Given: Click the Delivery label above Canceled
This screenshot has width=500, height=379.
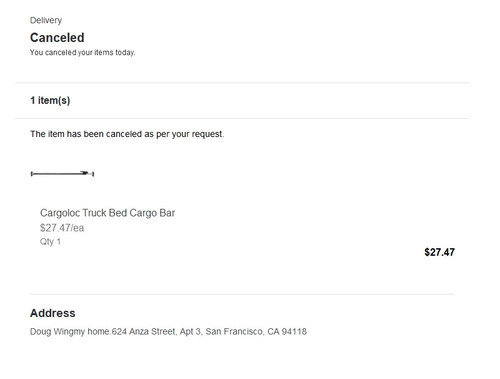Looking at the screenshot, I should click(46, 20).
